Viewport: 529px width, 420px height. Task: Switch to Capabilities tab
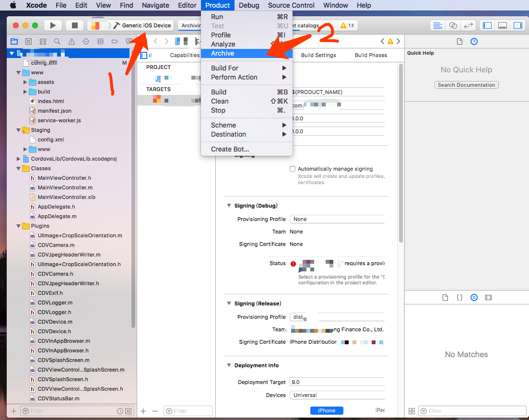pyautogui.click(x=185, y=55)
